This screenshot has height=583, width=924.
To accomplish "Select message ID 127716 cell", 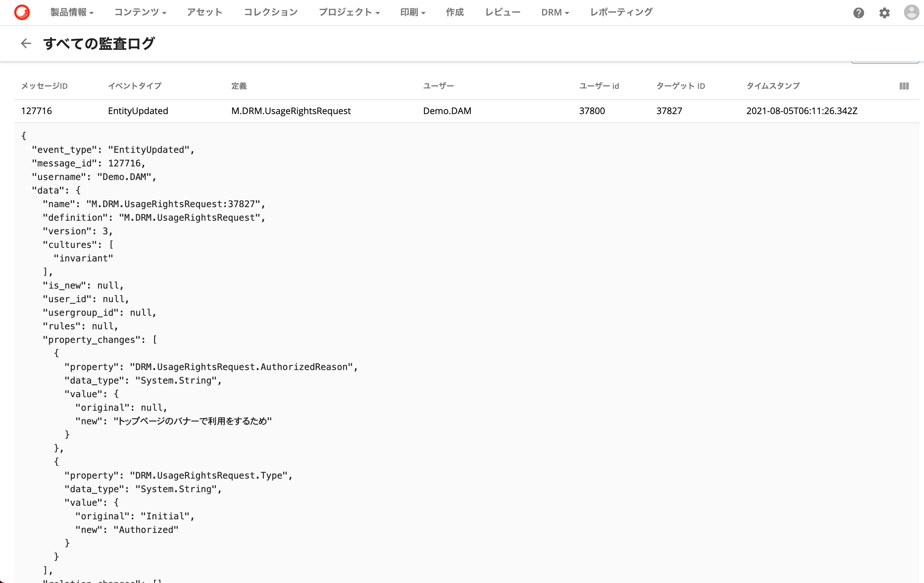I will click(37, 111).
